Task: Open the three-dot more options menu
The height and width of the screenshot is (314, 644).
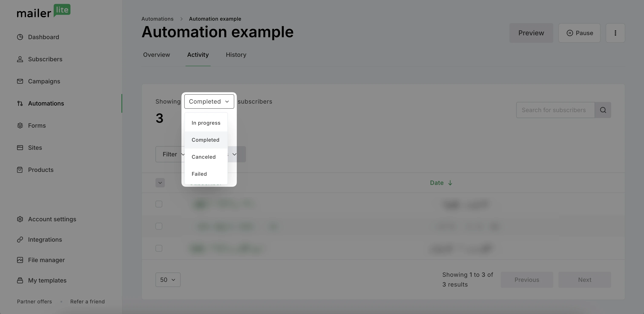Action: pos(615,33)
